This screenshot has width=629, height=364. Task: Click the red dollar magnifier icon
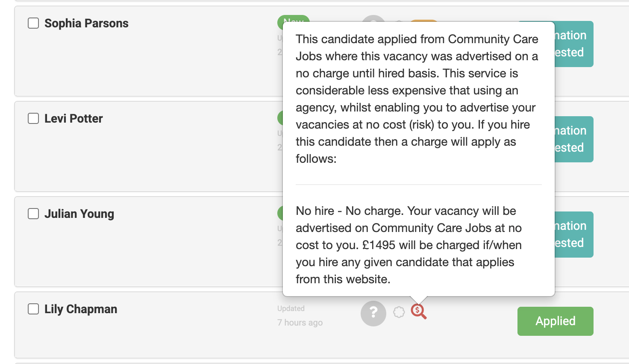418,311
